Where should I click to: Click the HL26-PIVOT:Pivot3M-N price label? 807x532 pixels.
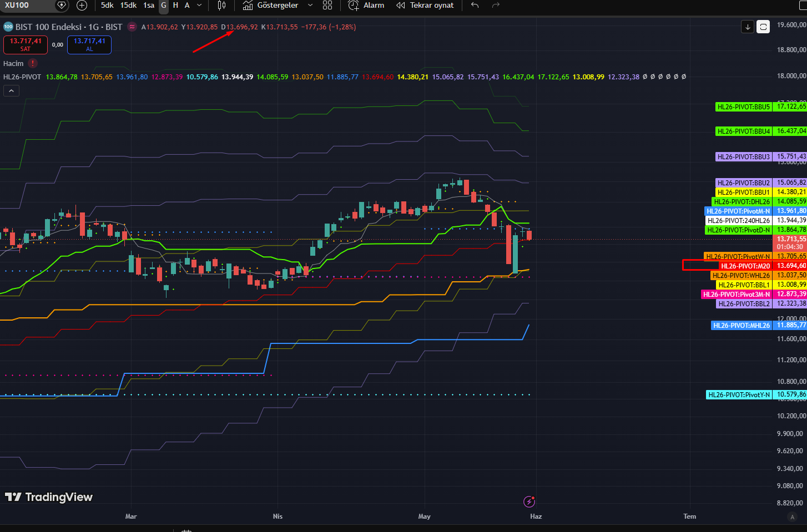click(x=737, y=295)
